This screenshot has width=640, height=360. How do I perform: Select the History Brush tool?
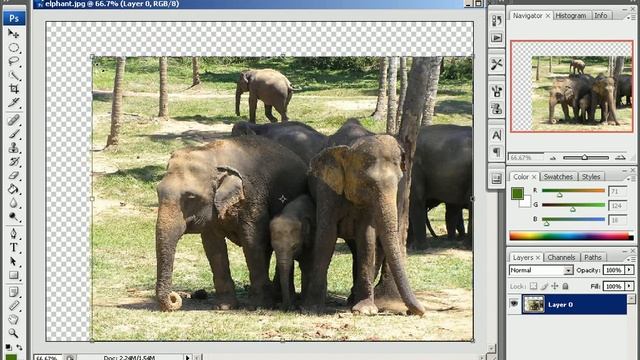pos(13,161)
